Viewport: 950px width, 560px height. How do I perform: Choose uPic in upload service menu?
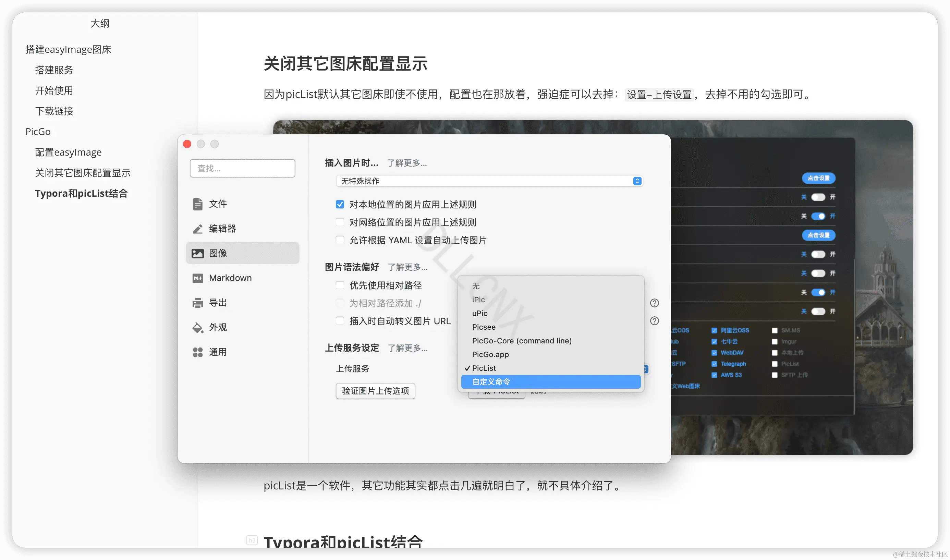pos(550,313)
